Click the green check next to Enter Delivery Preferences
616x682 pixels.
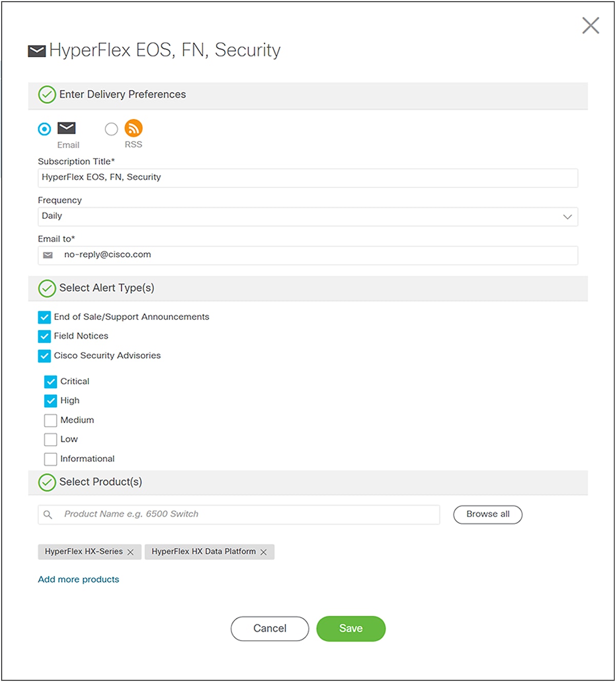[x=47, y=94]
